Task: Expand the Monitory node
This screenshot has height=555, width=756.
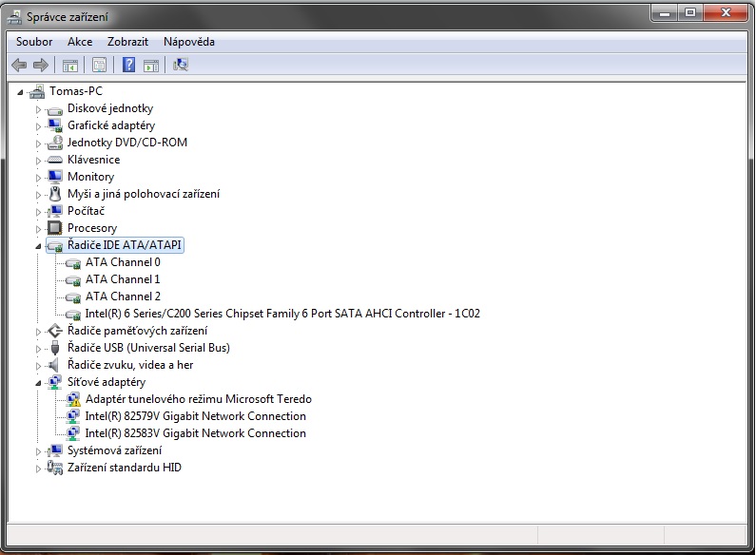Action: [x=38, y=178]
